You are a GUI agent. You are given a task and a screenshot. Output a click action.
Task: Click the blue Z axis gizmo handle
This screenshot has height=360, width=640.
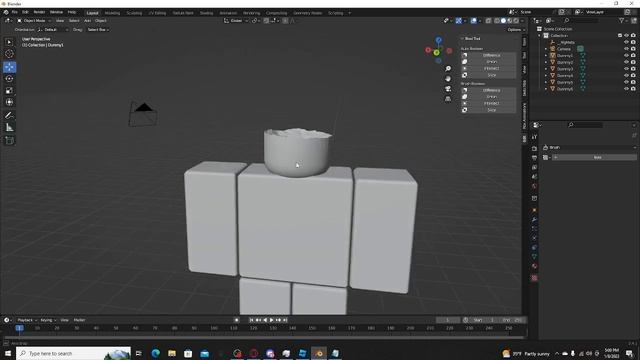tap(438, 40)
